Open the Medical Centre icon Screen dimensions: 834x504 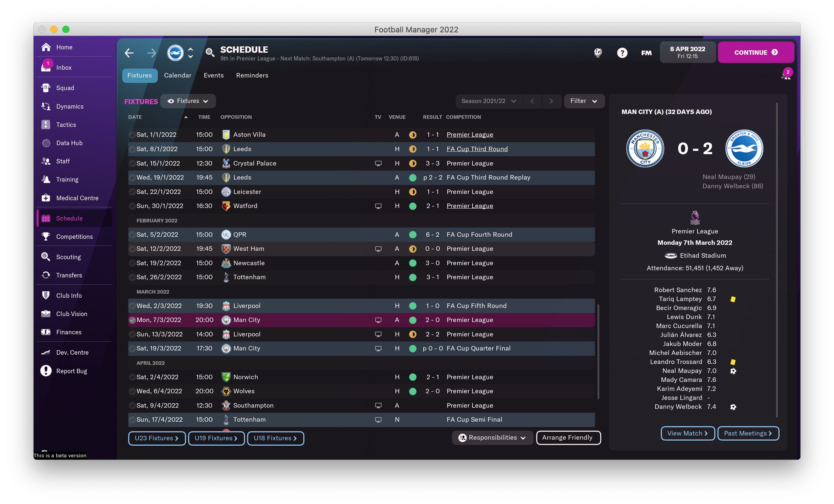[x=46, y=198]
